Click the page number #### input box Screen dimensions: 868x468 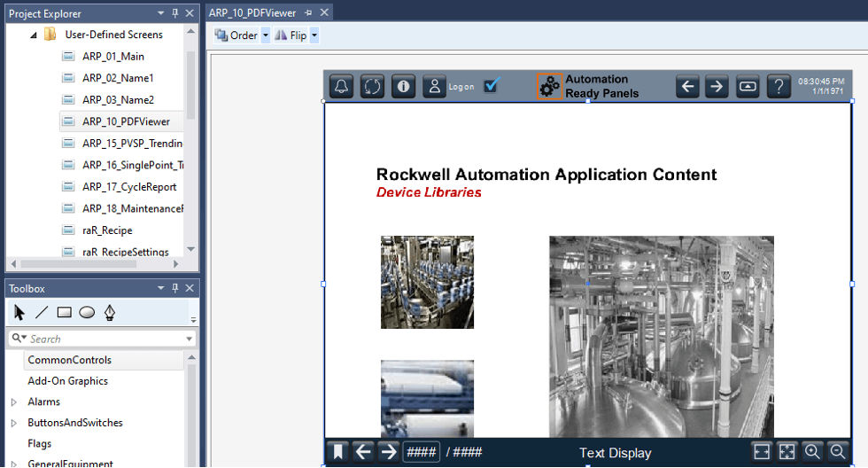(x=422, y=452)
